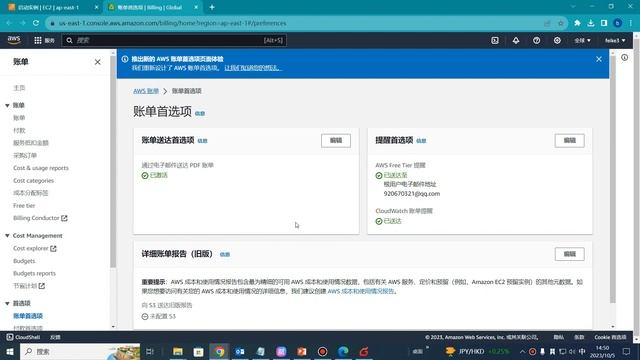Focus the AWS console search field
640x360 pixels.
[174, 40]
